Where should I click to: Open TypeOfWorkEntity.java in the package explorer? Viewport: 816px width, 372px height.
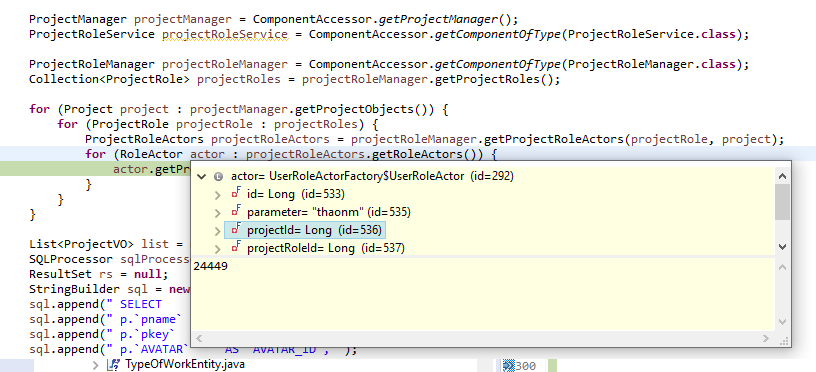point(185,365)
